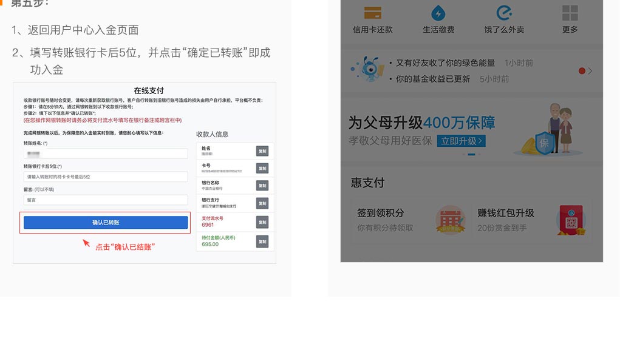Tap the 饿了么外卖 icon
The width and height of the screenshot is (620, 364).
tap(504, 13)
